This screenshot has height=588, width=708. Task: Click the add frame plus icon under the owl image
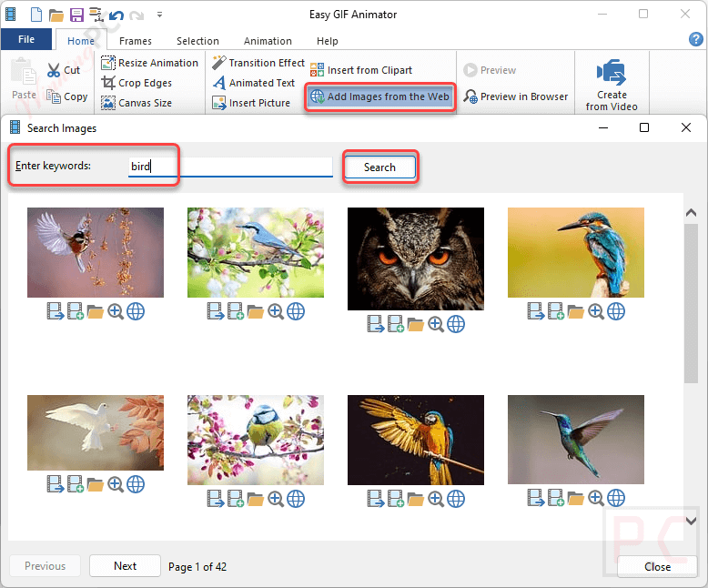pyautogui.click(x=396, y=324)
